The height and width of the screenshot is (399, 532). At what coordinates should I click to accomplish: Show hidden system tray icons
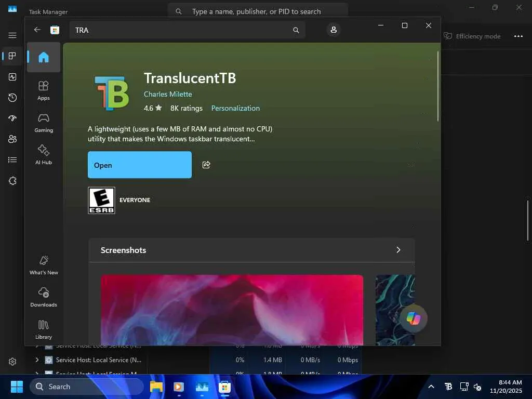point(431,387)
